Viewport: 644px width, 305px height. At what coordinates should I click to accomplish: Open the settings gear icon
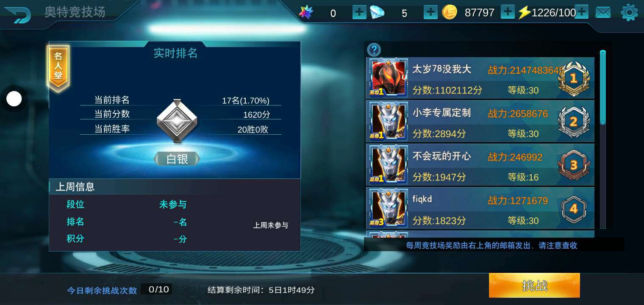pyautogui.click(x=629, y=13)
